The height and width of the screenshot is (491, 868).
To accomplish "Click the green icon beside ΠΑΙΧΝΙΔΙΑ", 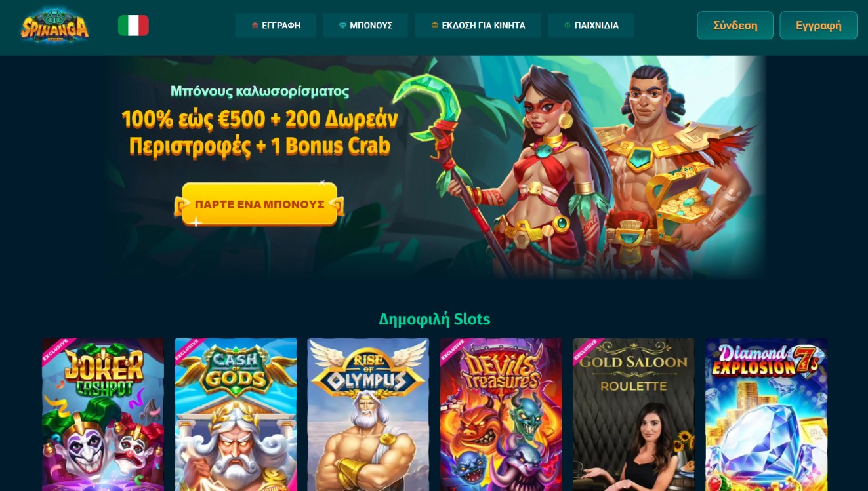I will tap(567, 26).
